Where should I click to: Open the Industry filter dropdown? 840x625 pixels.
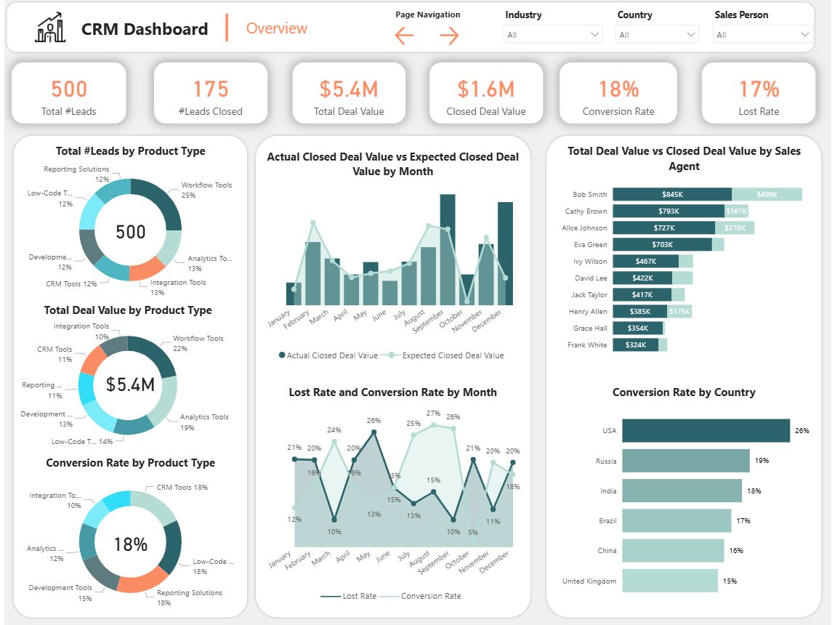[x=553, y=34]
